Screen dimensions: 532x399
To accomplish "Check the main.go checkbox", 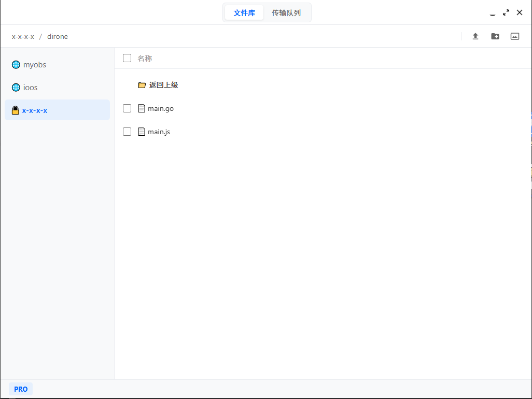I will pyautogui.click(x=127, y=108).
